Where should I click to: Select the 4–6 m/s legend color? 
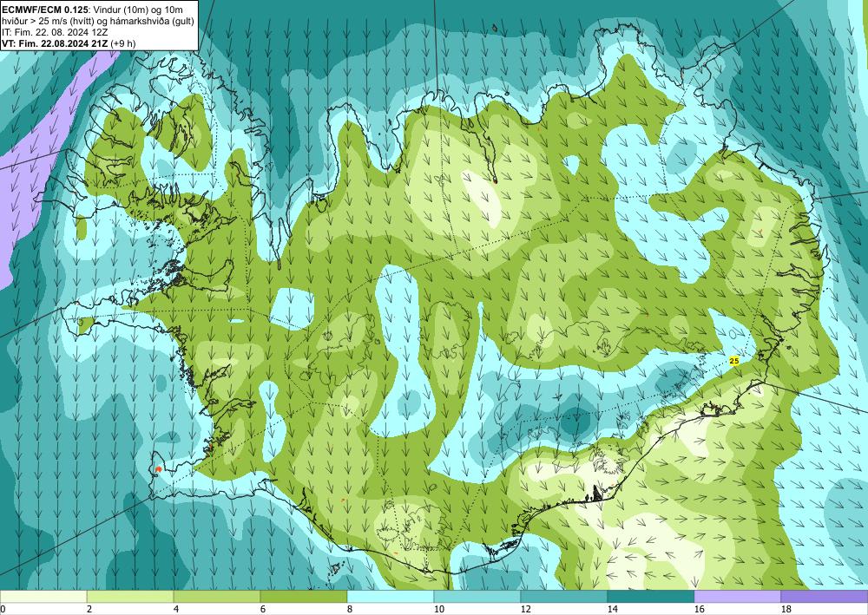point(217,596)
